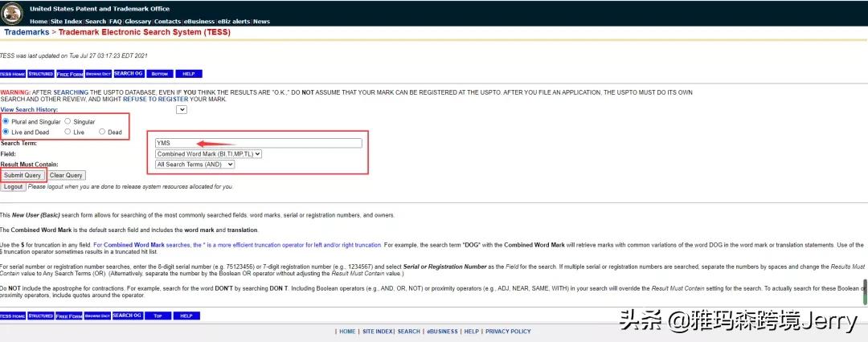Open eBusiness in the header navigation

[199, 22]
